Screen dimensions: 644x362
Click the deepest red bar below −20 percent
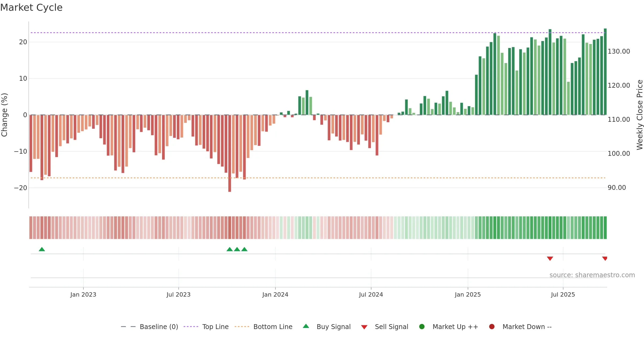(x=230, y=153)
